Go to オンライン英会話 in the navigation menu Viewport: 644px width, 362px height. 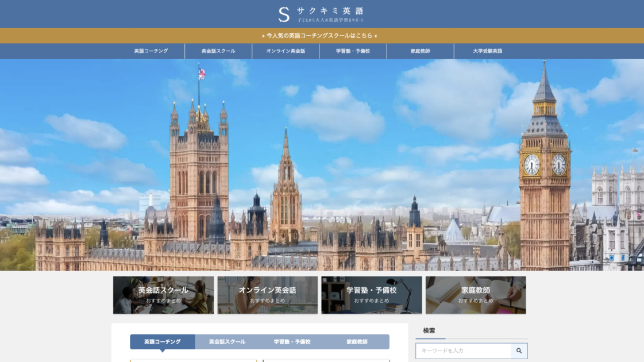(286, 51)
